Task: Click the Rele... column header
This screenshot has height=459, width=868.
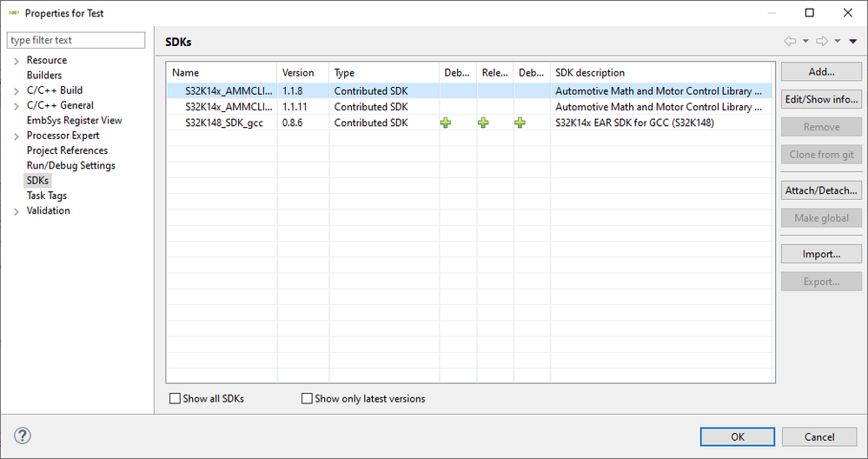Action: click(x=495, y=72)
